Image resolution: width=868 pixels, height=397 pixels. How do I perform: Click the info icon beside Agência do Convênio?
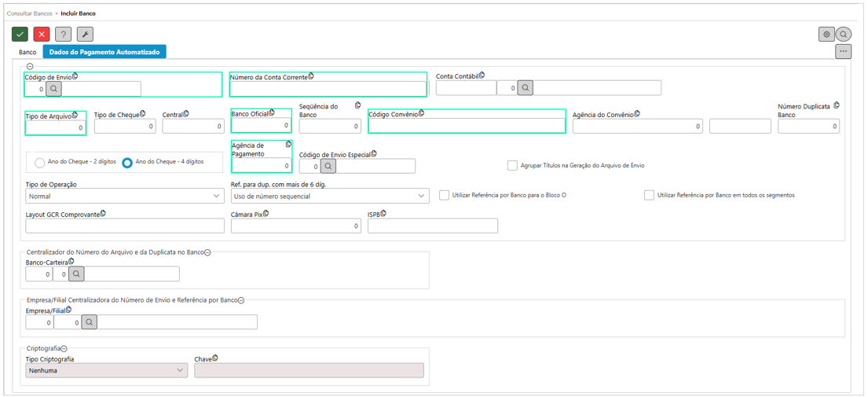636,113
